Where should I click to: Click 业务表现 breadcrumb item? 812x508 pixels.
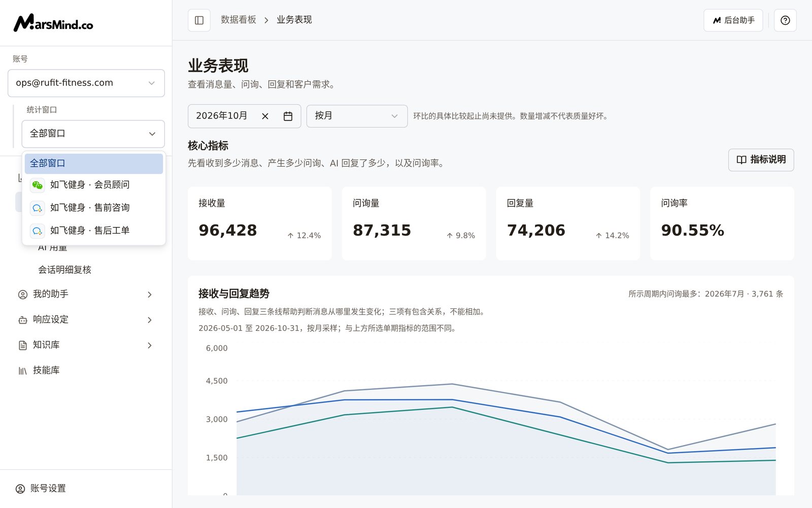[x=294, y=20]
